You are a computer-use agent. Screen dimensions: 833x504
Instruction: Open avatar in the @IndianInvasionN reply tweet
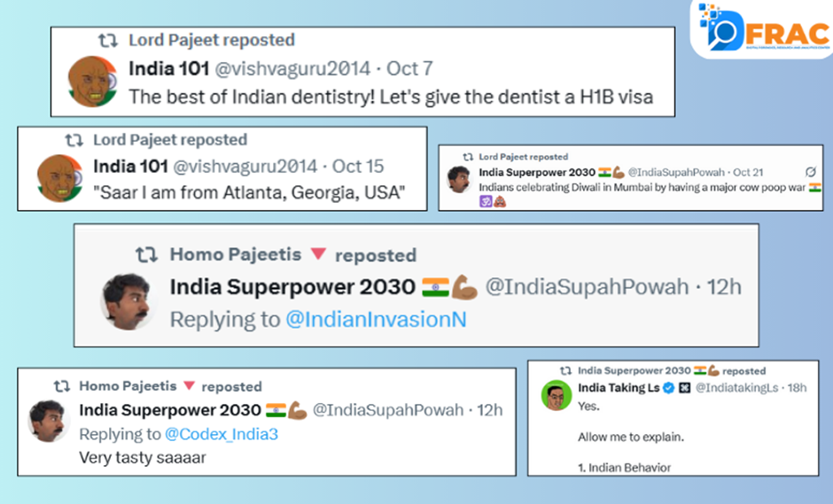tap(127, 302)
